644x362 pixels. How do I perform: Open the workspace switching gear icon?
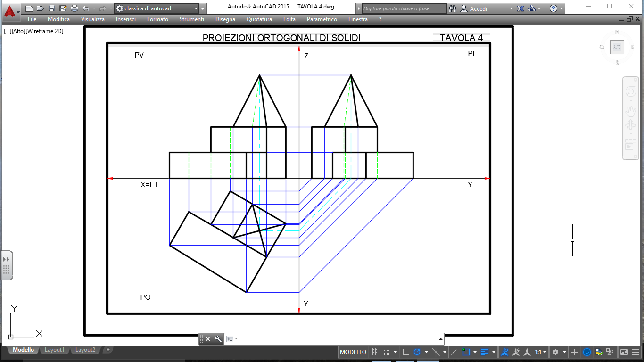click(x=555, y=352)
